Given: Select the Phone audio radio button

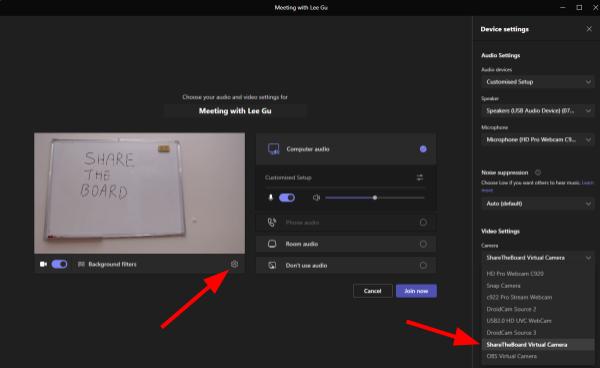Looking at the screenshot, I should pos(423,222).
